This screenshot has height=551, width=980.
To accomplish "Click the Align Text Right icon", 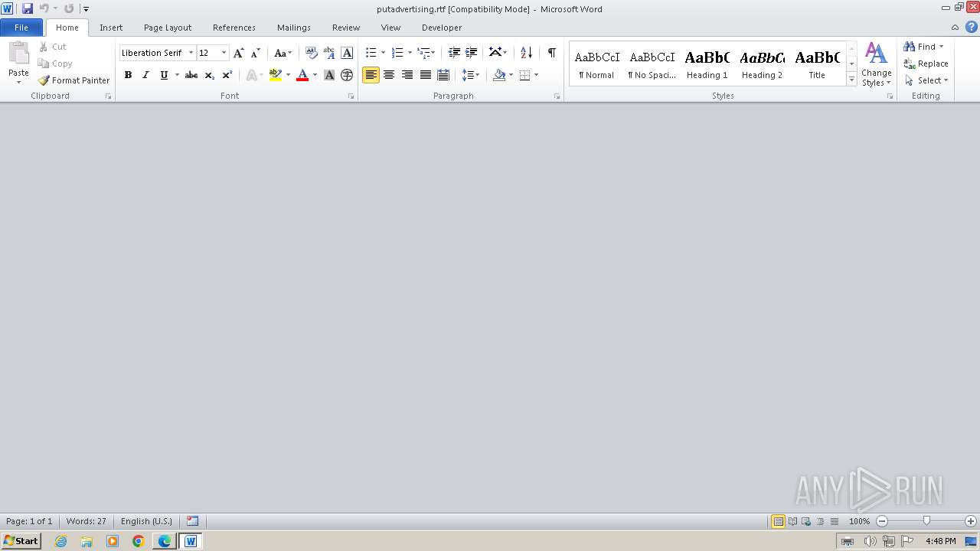I will tap(407, 75).
